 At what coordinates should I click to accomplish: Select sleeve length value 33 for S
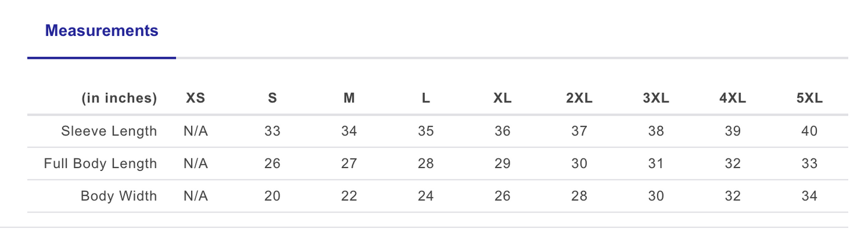(272, 131)
